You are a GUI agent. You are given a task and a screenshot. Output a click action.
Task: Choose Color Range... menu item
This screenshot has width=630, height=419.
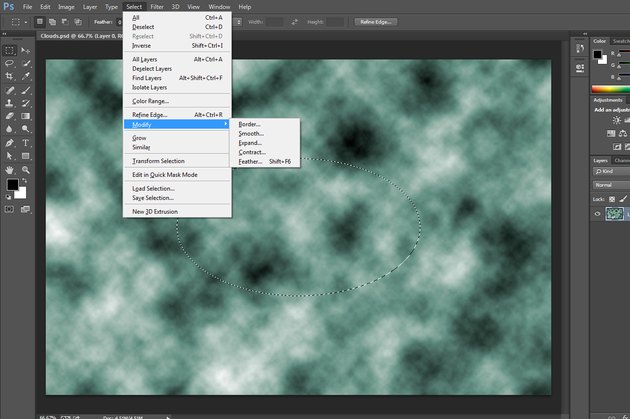177,101
